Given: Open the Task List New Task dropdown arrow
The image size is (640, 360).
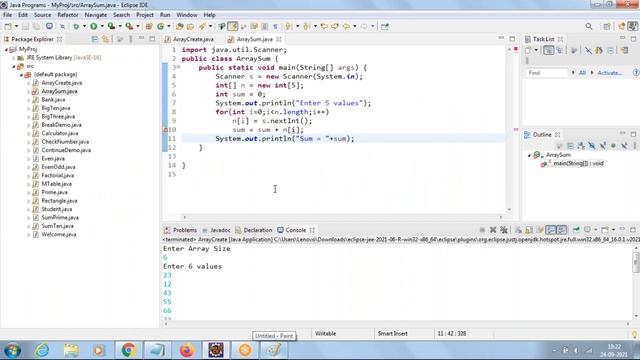Looking at the screenshot, I should click(536, 51).
